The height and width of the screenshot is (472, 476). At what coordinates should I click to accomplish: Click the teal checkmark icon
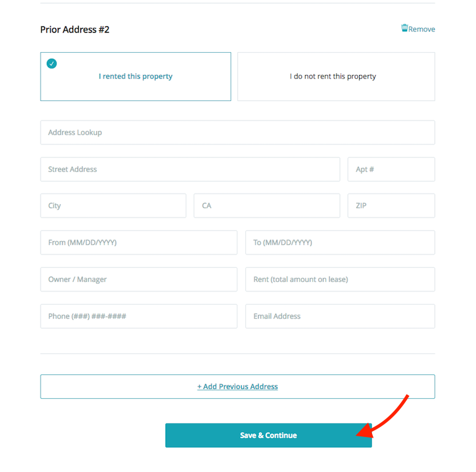pyautogui.click(x=52, y=63)
